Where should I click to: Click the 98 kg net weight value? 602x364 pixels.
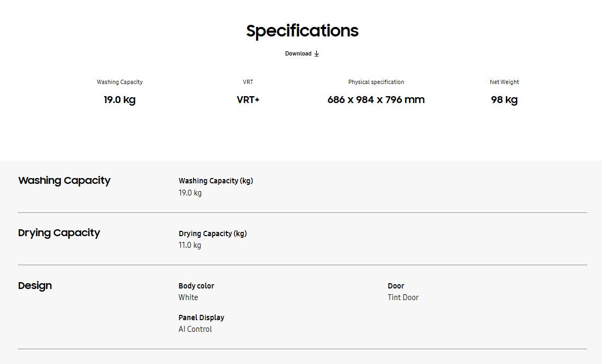(x=504, y=100)
